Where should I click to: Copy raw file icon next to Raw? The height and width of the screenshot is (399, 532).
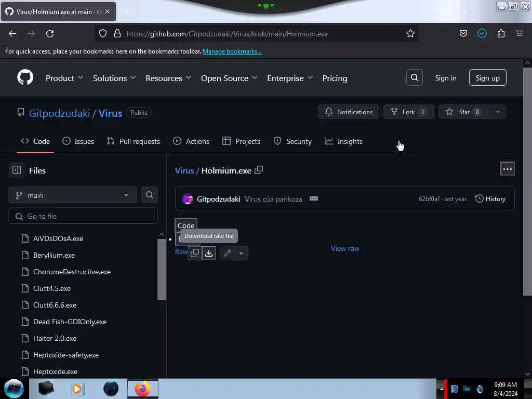tap(195, 253)
